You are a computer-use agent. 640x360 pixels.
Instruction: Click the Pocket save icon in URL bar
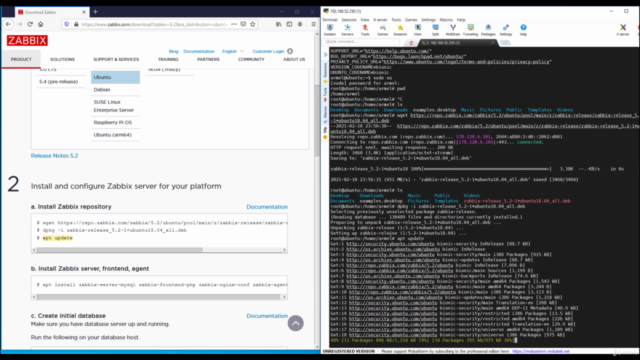[x=243, y=24]
